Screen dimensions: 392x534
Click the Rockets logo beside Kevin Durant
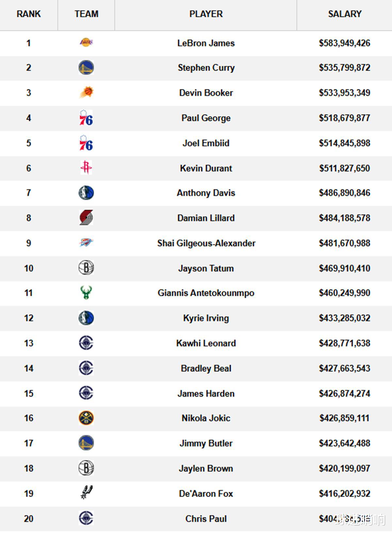(x=86, y=167)
